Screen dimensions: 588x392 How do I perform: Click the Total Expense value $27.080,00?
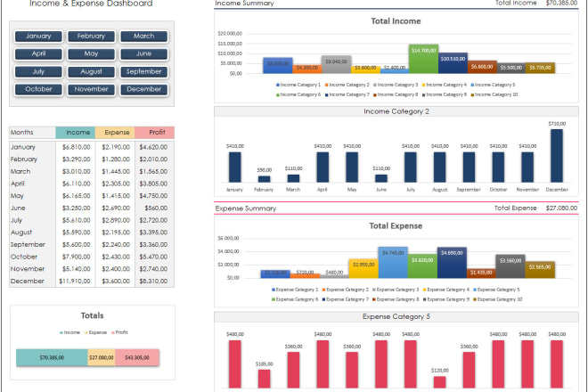point(562,208)
